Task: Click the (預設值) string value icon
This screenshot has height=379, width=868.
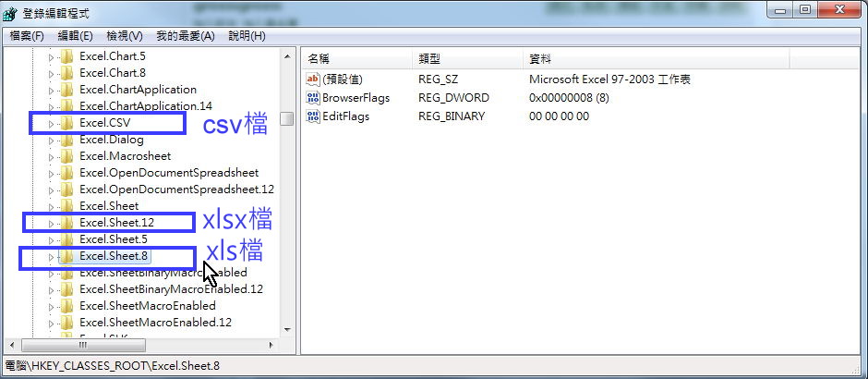Action: click(x=313, y=79)
